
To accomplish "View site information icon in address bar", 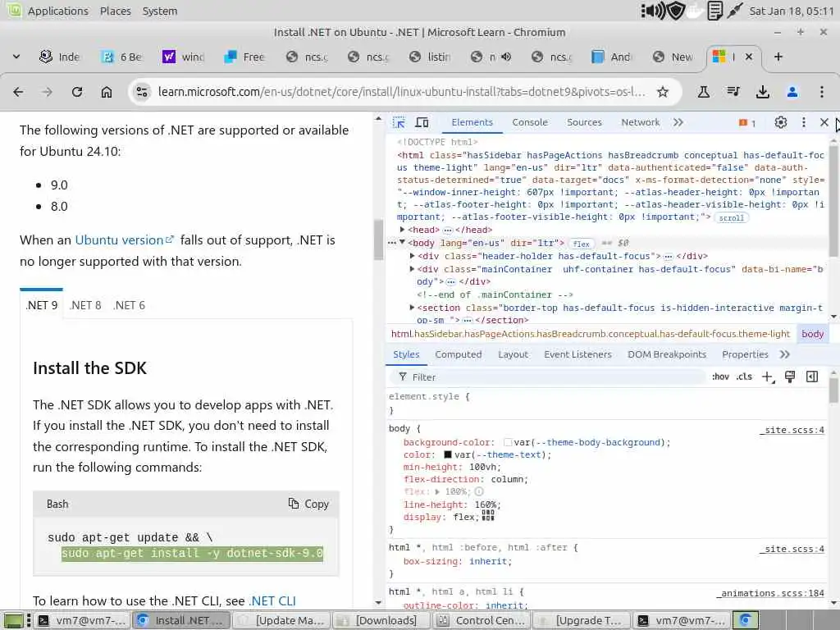I will point(142,92).
